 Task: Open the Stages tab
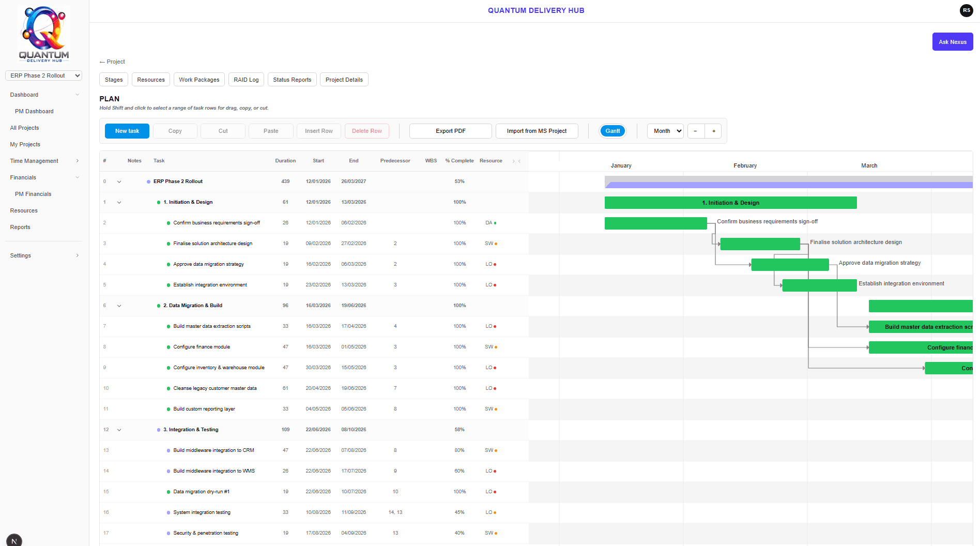(x=114, y=80)
